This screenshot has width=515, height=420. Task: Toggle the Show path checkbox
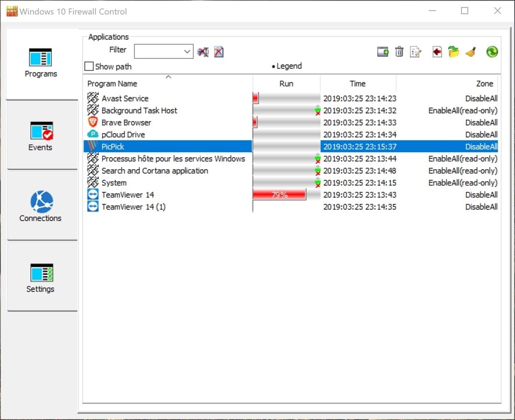pos(89,67)
